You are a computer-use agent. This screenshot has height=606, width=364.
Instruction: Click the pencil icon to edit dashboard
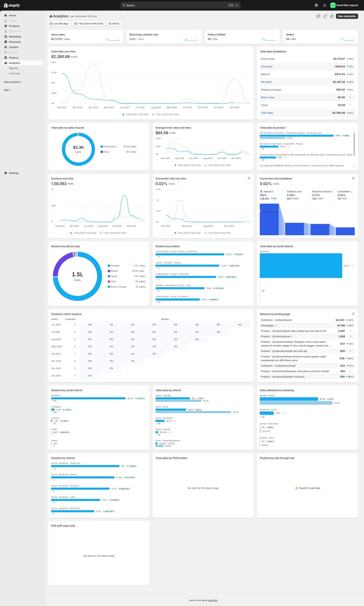(332, 16)
